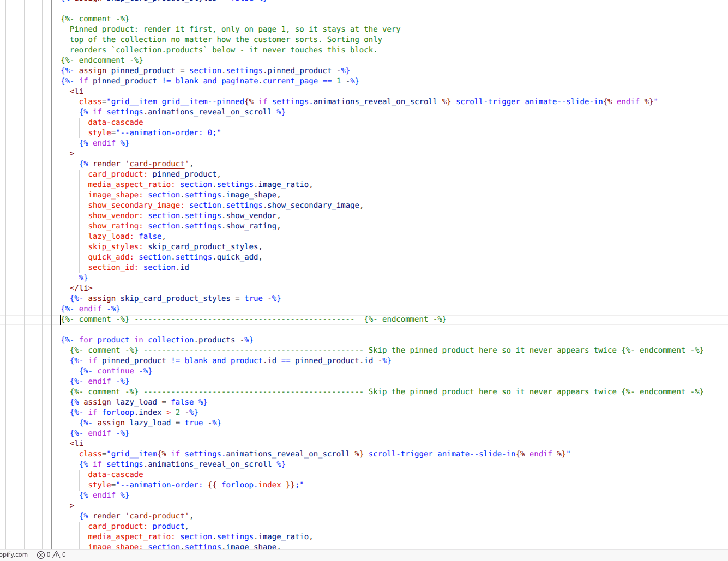
Task: Click 'show_rating: section.settings.show_rating,' line
Action: pyautogui.click(x=184, y=226)
